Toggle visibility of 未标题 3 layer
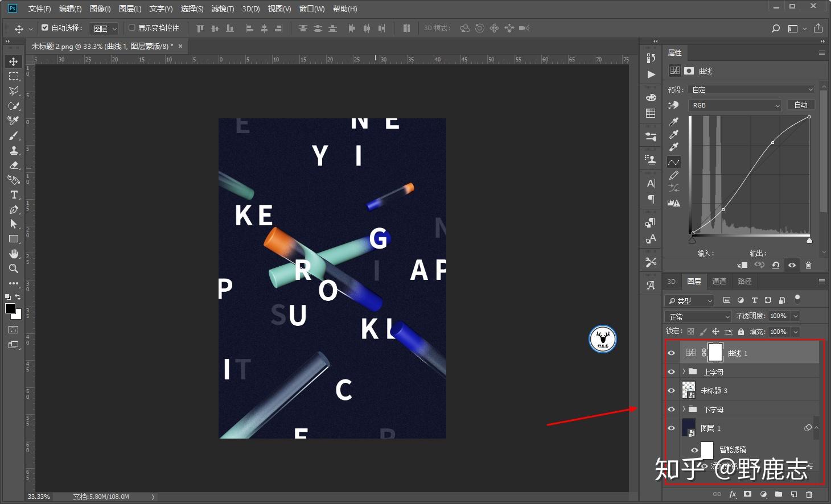831x504 pixels. pos(671,391)
